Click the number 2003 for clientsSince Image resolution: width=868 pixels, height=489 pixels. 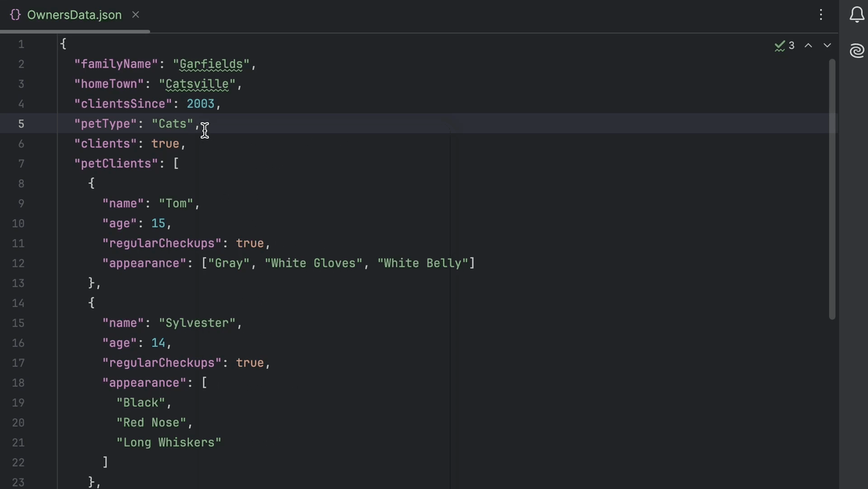(x=200, y=104)
